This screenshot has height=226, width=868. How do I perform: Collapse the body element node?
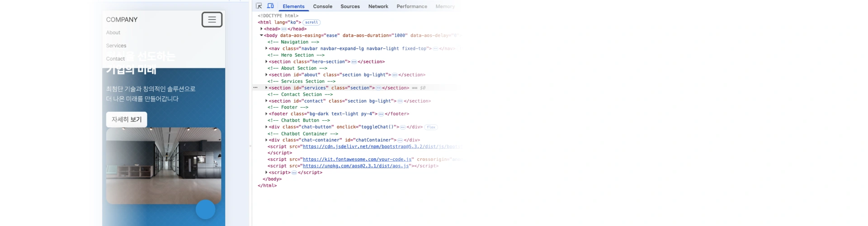click(261, 35)
